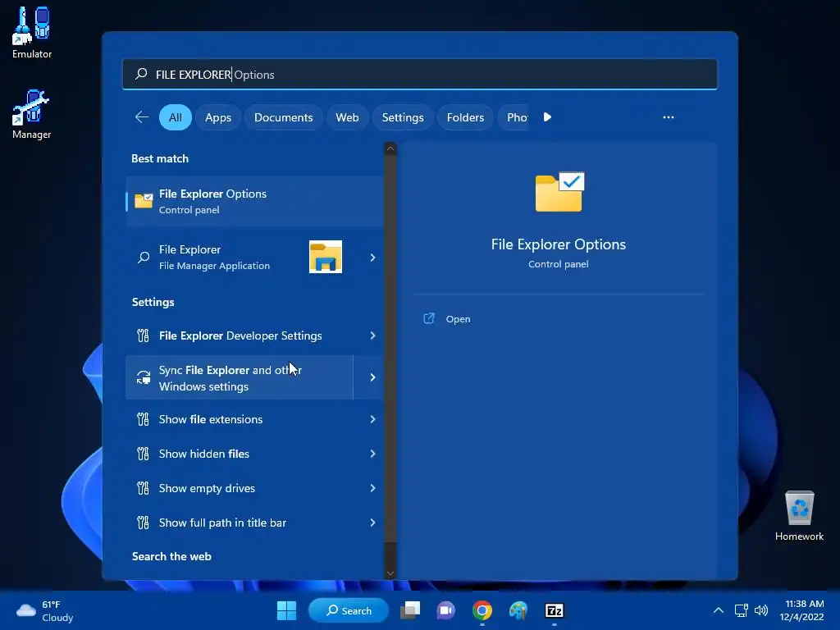Click the Search button on taskbar
Viewport: 840px width, 630px height.
click(349, 610)
